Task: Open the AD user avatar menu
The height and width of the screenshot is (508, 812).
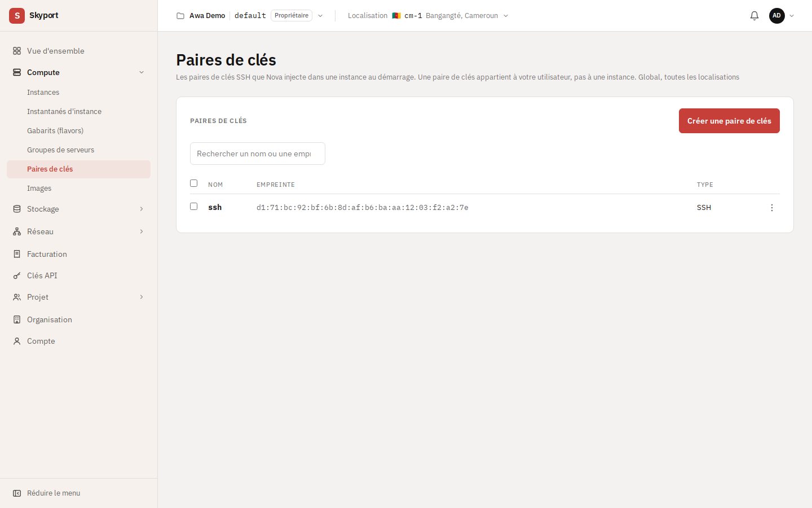Action: [x=777, y=16]
